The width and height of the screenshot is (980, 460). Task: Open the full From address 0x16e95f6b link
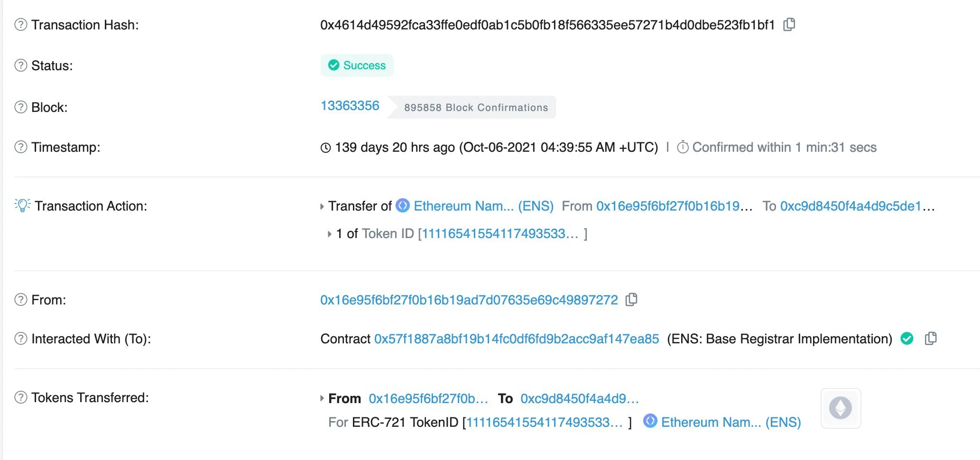pyautogui.click(x=469, y=300)
